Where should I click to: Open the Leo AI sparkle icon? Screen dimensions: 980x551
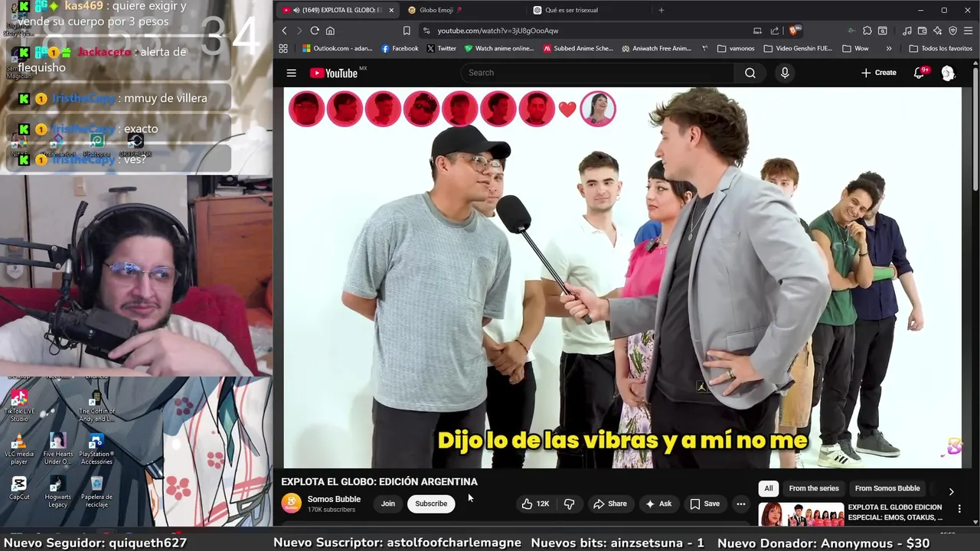pyautogui.click(x=938, y=31)
